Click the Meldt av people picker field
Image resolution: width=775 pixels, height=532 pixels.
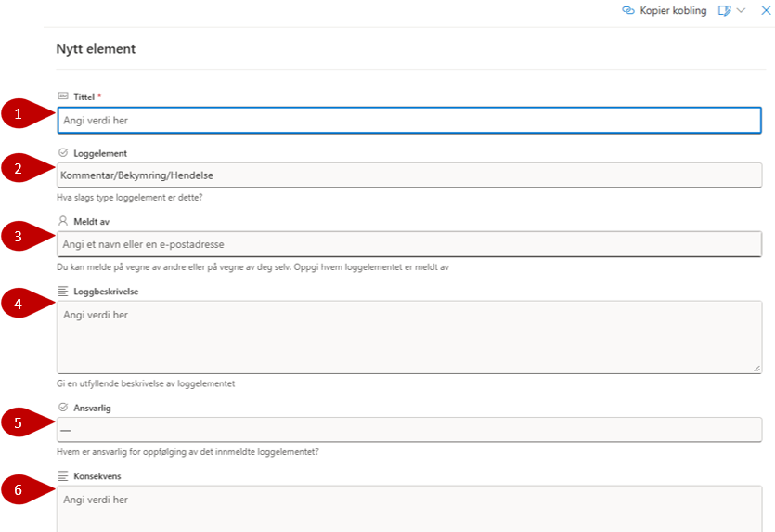click(x=409, y=244)
